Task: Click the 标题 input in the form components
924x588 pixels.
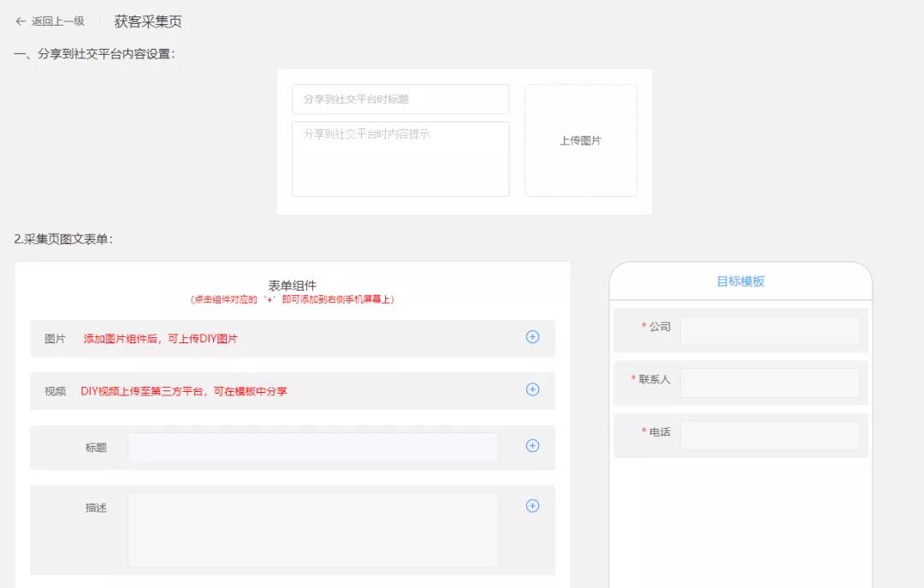Action: click(x=312, y=447)
